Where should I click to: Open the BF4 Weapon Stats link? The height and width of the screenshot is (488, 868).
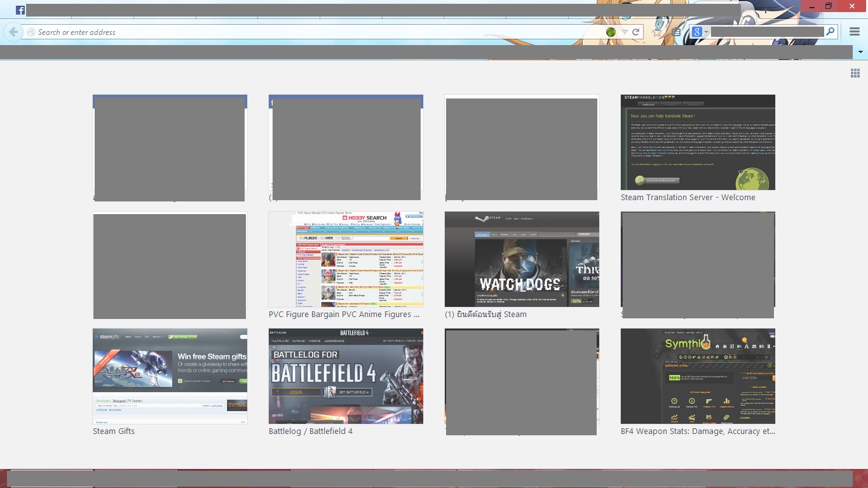(x=697, y=376)
